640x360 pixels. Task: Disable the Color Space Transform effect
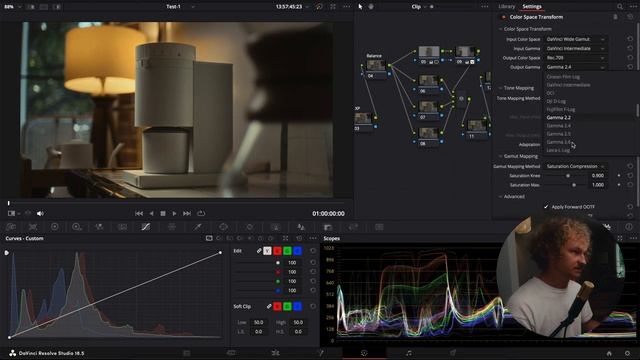pos(503,17)
